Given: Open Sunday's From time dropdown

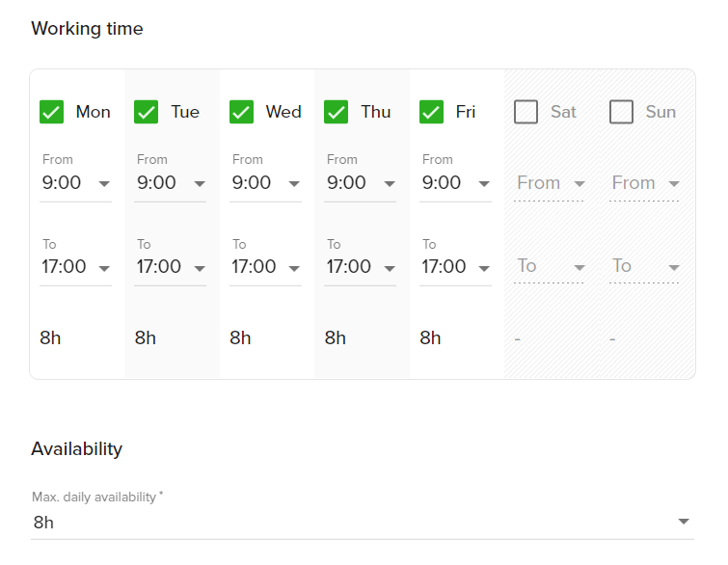Looking at the screenshot, I should 645,183.
